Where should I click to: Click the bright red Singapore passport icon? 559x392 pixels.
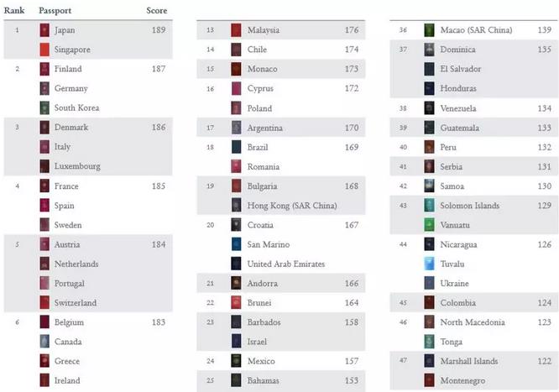(44, 50)
